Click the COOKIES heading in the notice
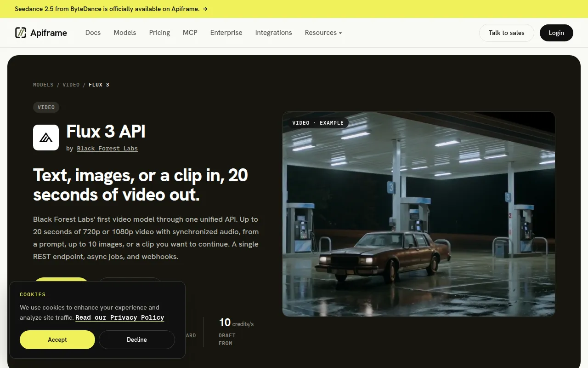588x368 pixels. [x=33, y=294]
